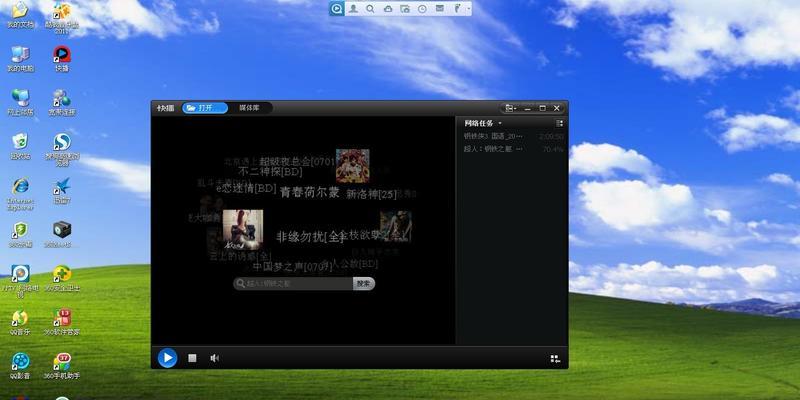Launch the PPTV 网络电视 shortcut
Screen dimensions: 800x400
point(20,281)
